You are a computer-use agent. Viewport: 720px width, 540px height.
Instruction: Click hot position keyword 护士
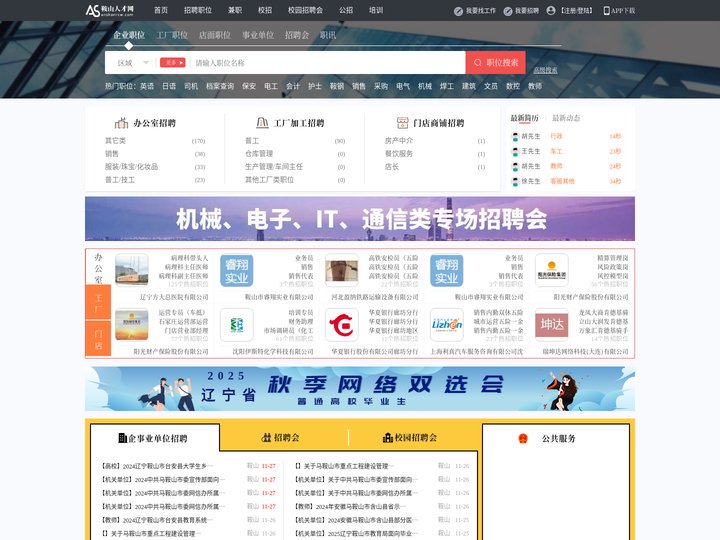point(315,86)
